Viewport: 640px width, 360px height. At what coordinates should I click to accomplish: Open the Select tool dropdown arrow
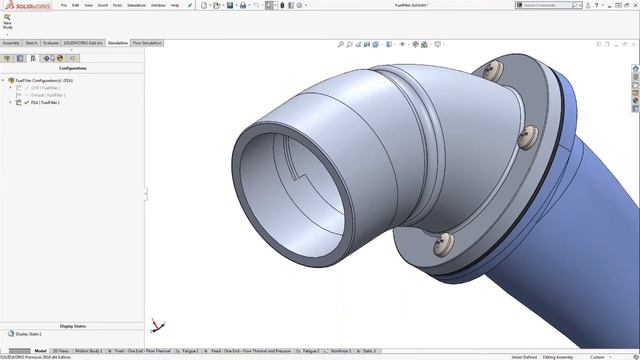(275, 5)
